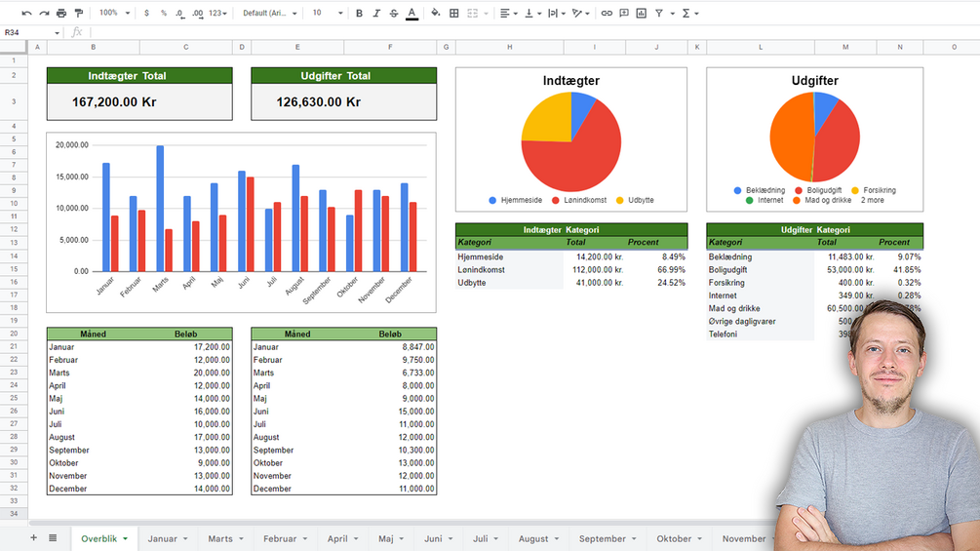The width and height of the screenshot is (980, 551).
Task: Switch to the Februar sheet tab
Action: [x=280, y=538]
